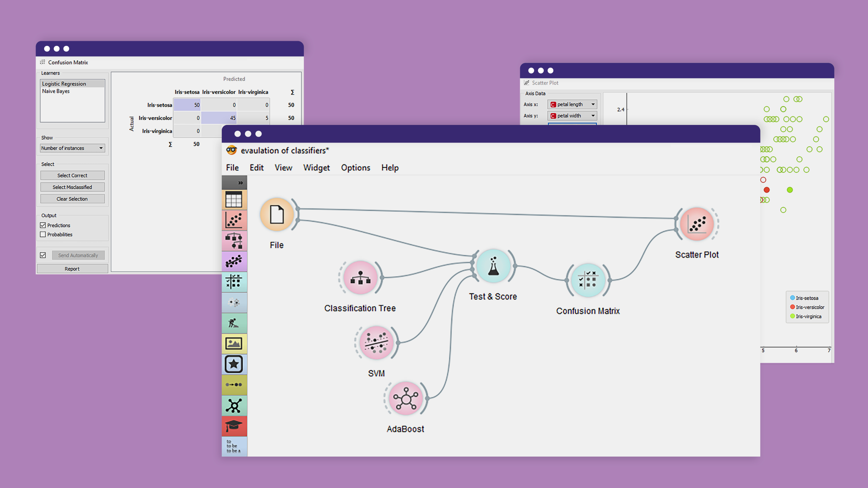Open the Help menu

coord(390,168)
